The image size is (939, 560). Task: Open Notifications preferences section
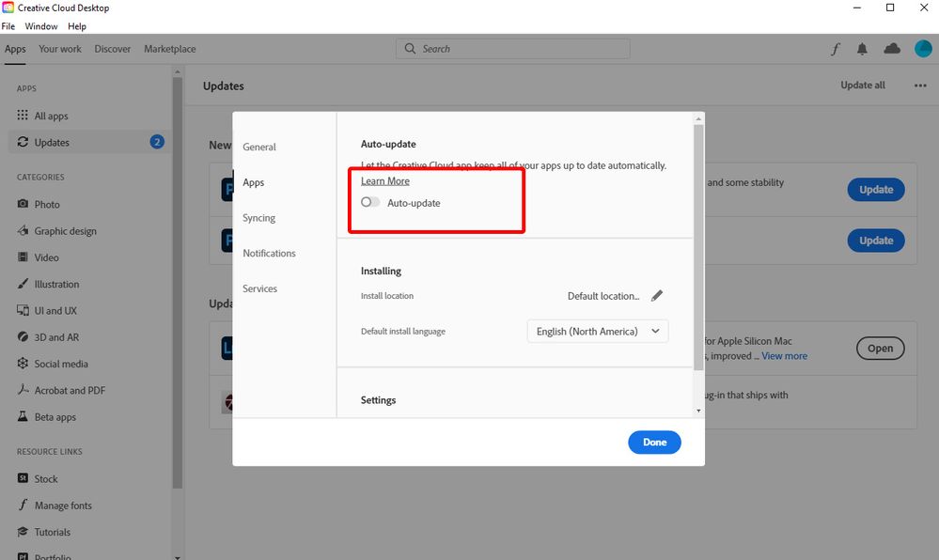point(269,253)
